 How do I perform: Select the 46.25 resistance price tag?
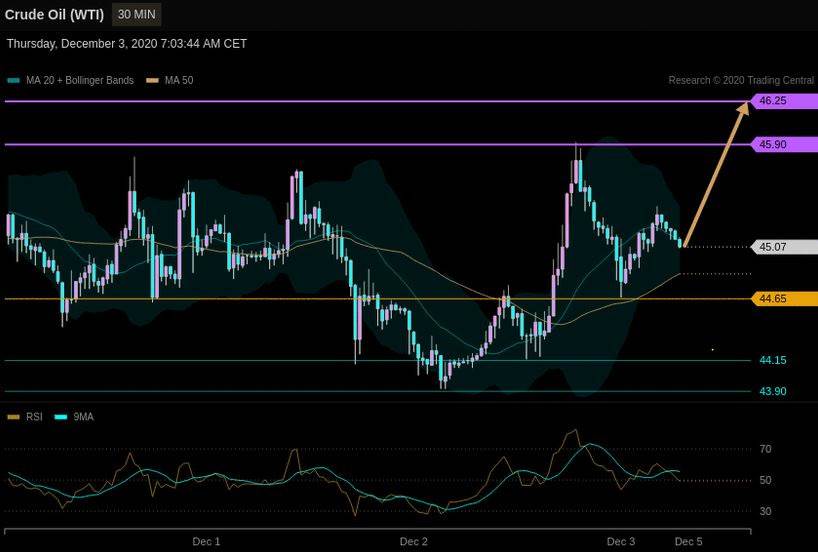tap(784, 101)
